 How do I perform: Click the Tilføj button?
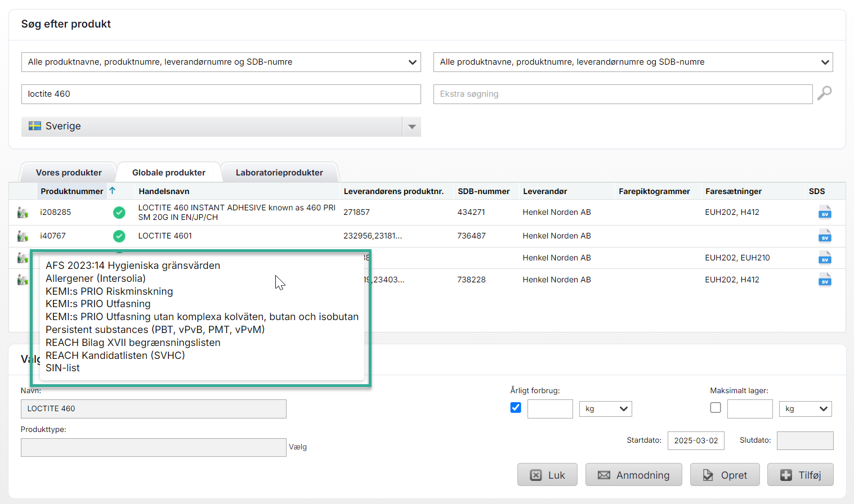click(801, 475)
